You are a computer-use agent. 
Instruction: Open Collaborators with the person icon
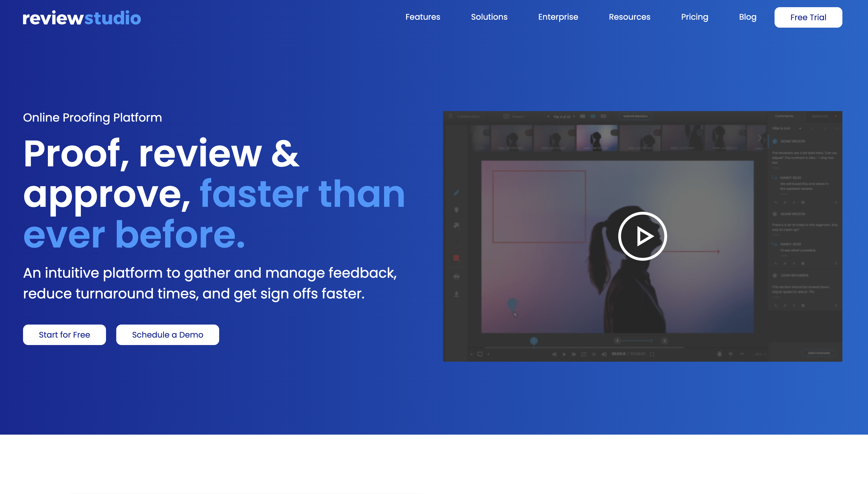[450, 116]
